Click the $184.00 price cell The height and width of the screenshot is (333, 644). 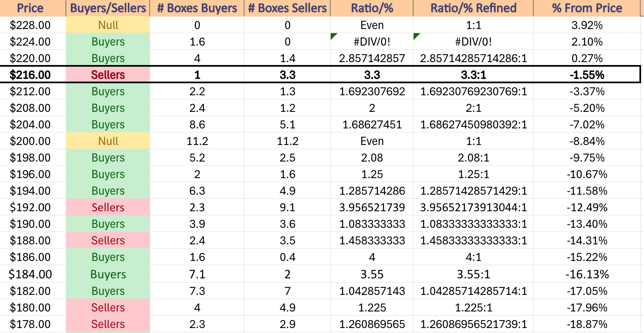click(x=33, y=274)
